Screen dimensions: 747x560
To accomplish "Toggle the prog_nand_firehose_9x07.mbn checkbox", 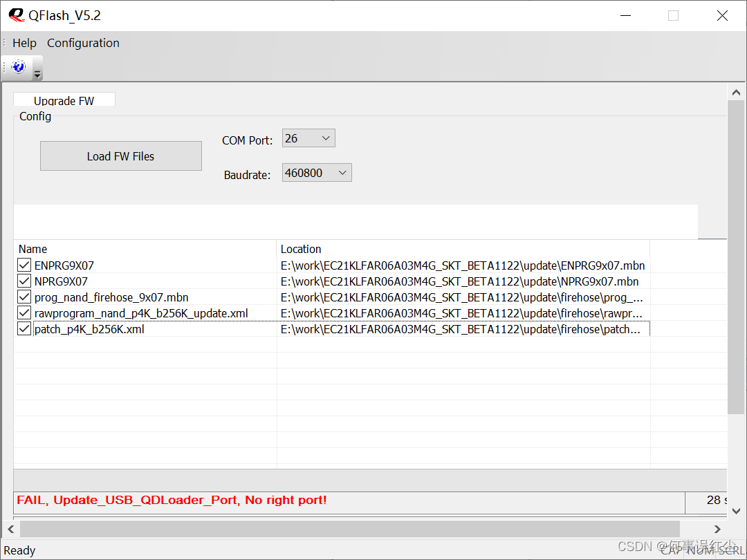I will (24, 297).
